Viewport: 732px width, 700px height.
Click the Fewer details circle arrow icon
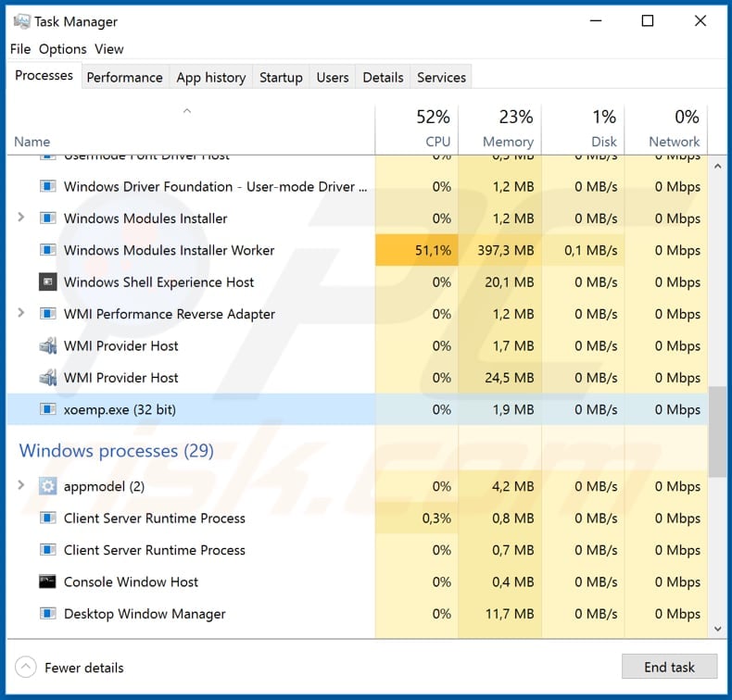click(26, 667)
